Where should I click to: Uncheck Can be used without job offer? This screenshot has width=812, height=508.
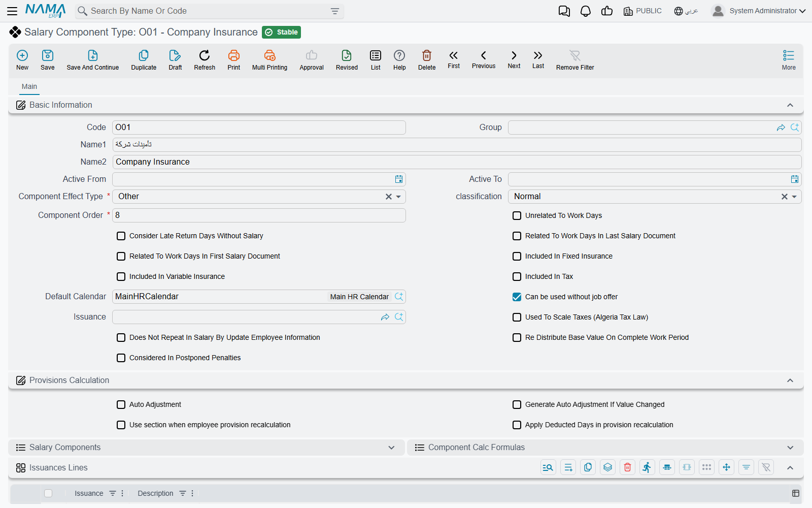(517, 297)
